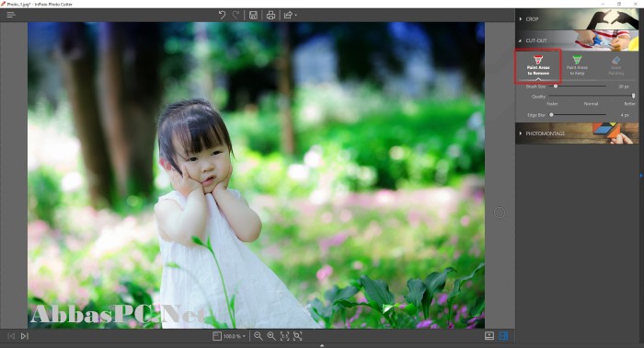Select Paint Areas to Keep tool
Screen dimensions: 644x348
[577, 65]
